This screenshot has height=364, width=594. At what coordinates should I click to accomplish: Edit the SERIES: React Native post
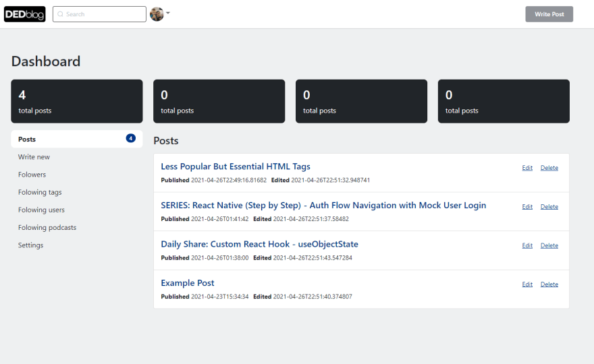527,206
